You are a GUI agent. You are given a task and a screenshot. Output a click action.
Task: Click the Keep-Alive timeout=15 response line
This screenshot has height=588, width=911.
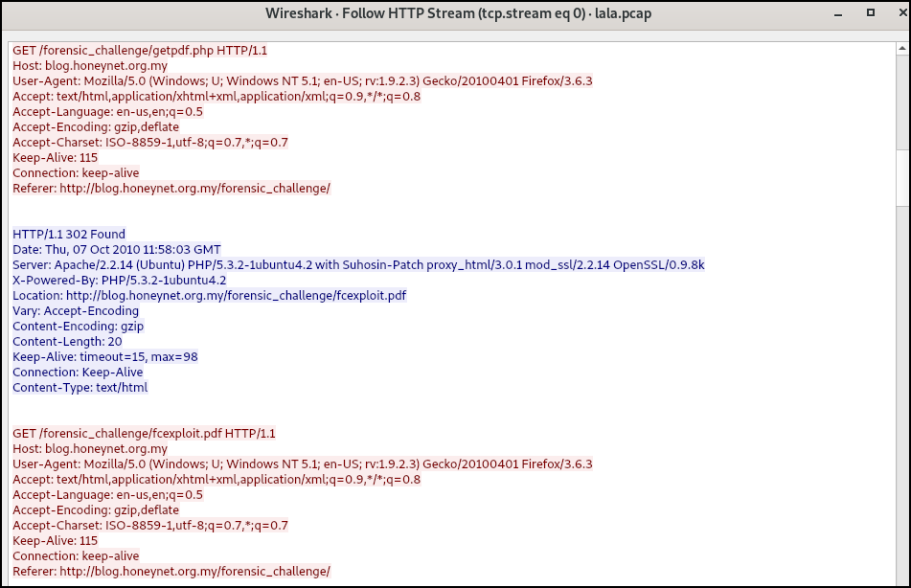(x=104, y=357)
